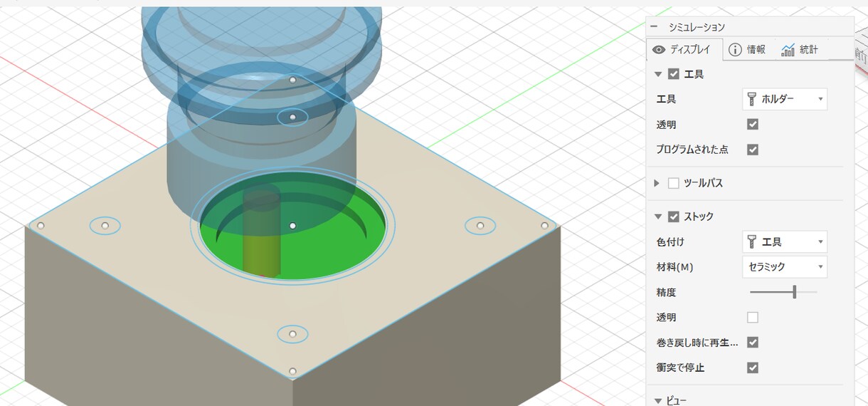
Task: Collapse the 工具 section triangle
Action: [x=658, y=74]
